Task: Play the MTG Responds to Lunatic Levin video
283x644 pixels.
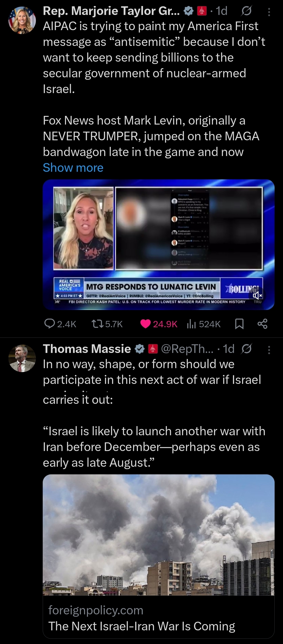Action: coord(159,244)
